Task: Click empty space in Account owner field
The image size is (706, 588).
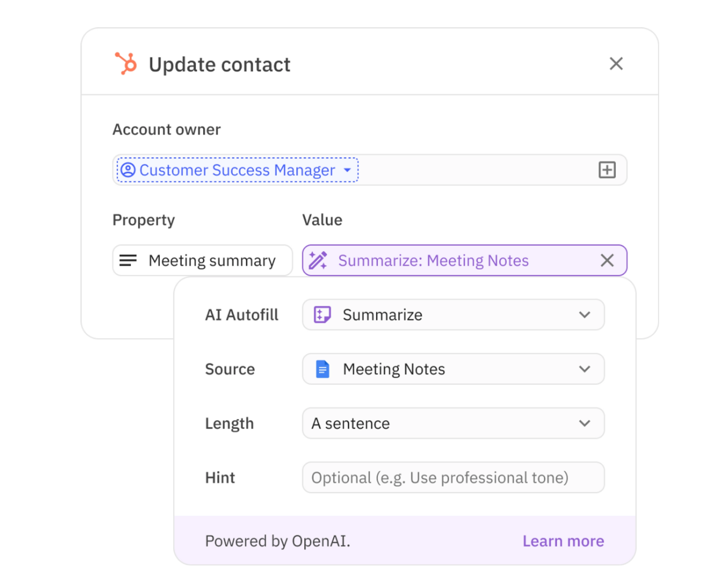Action: pos(475,170)
